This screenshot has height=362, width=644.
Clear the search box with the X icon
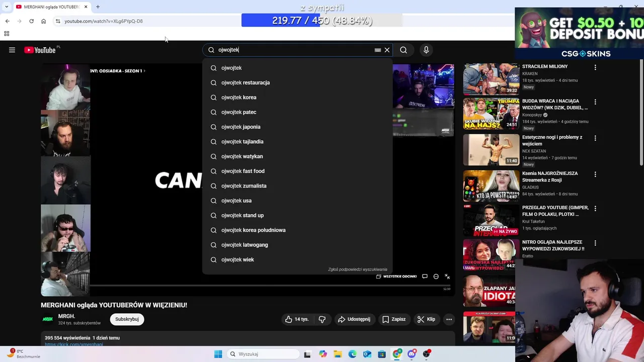coord(387,50)
